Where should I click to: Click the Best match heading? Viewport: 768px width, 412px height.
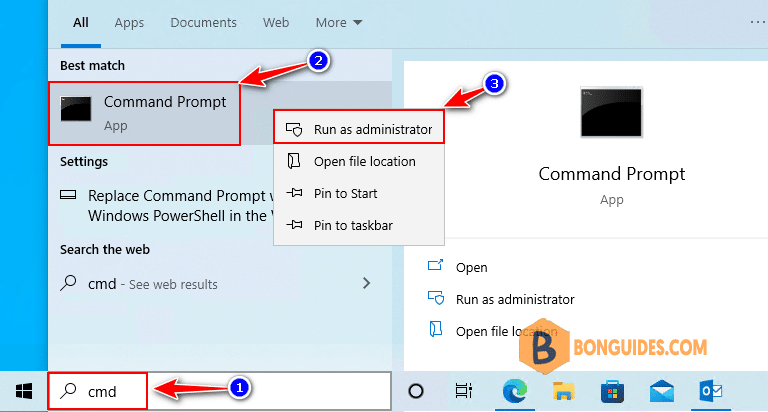(92, 65)
